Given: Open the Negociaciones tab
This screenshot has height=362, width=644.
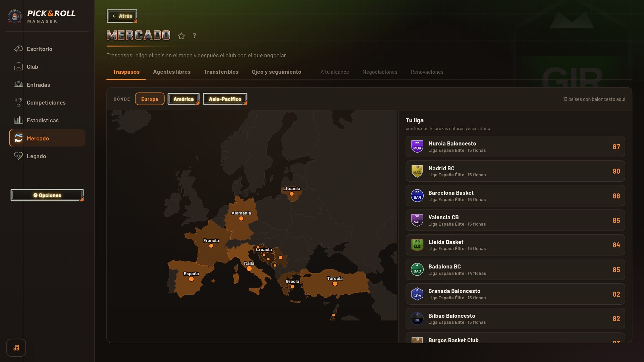Looking at the screenshot, I should point(380,72).
